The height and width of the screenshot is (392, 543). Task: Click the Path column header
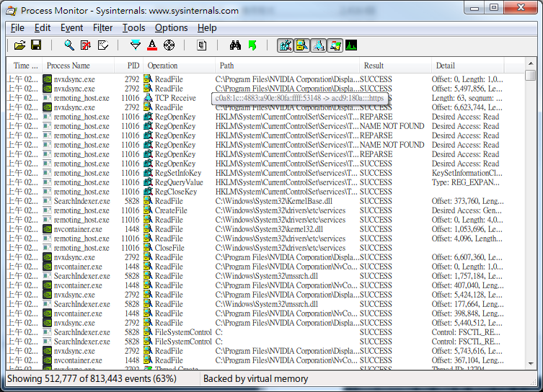point(287,66)
